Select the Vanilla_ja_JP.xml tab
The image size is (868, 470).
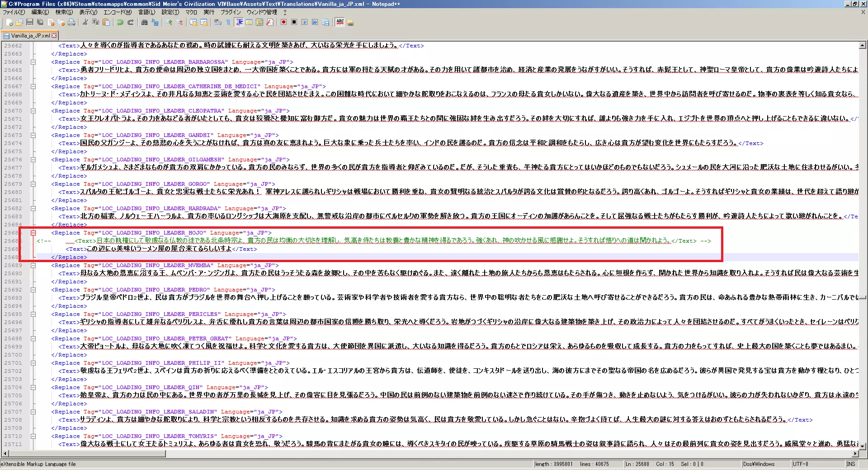(x=30, y=35)
